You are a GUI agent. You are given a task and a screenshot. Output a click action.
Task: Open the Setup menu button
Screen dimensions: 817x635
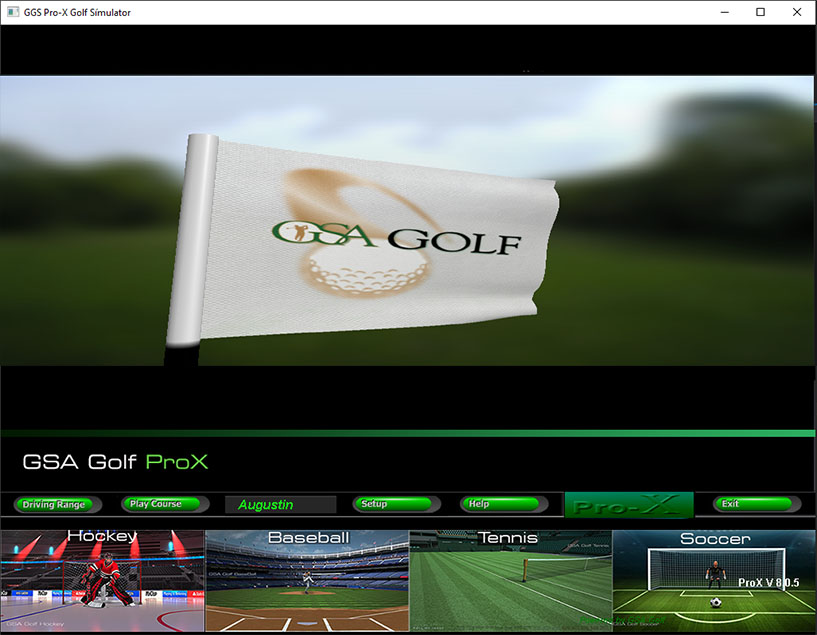[x=397, y=504]
